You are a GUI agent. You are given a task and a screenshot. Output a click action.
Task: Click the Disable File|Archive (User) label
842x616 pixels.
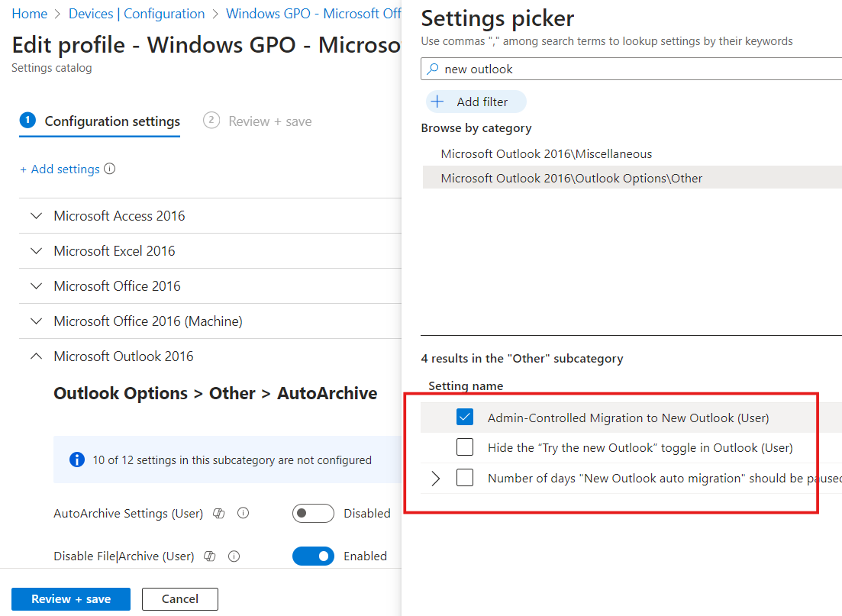coord(124,556)
